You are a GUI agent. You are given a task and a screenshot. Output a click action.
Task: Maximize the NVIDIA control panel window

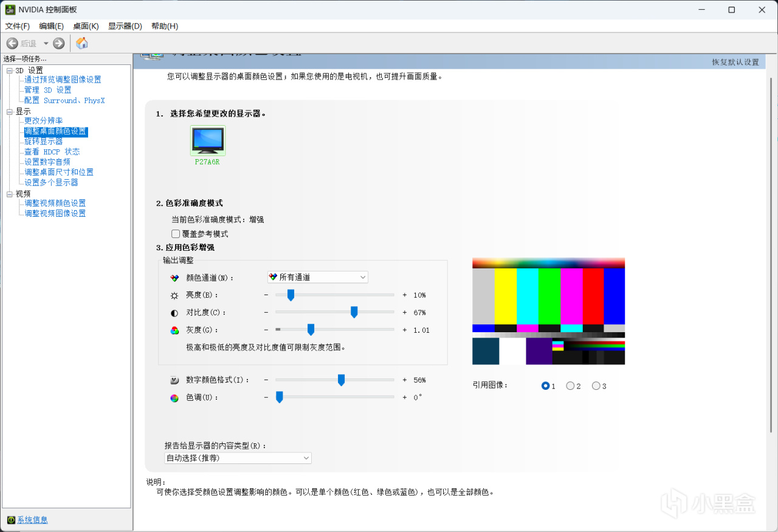[x=731, y=10]
